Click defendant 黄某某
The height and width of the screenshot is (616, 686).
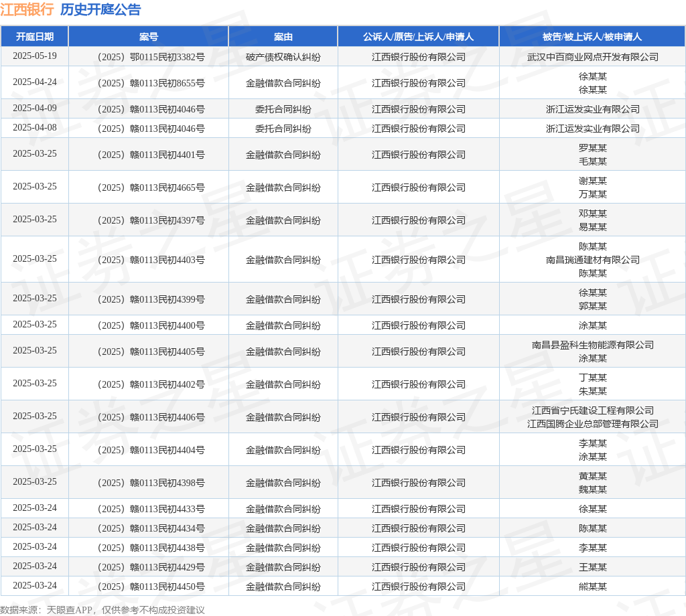(592, 476)
